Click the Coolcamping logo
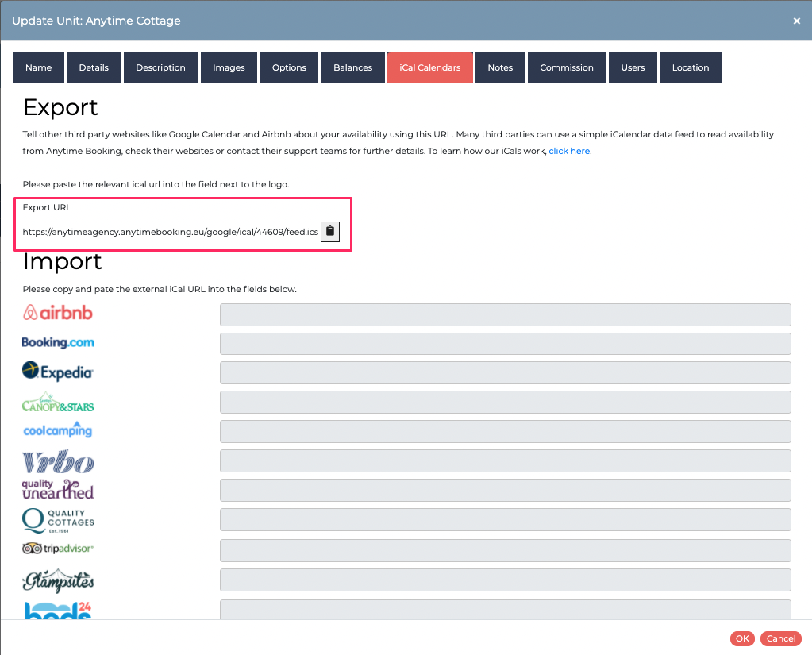Screen dimensions: 812x655 [x=58, y=430]
